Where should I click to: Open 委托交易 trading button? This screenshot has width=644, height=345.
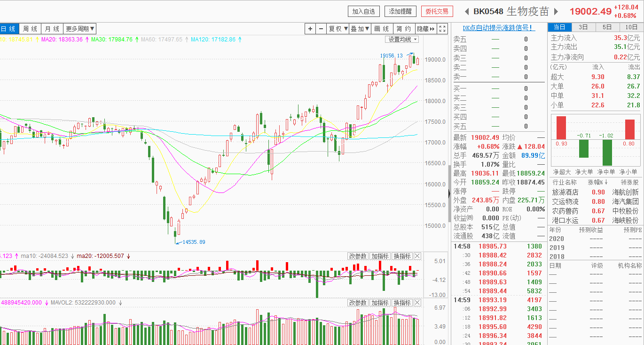pyautogui.click(x=437, y=11)
